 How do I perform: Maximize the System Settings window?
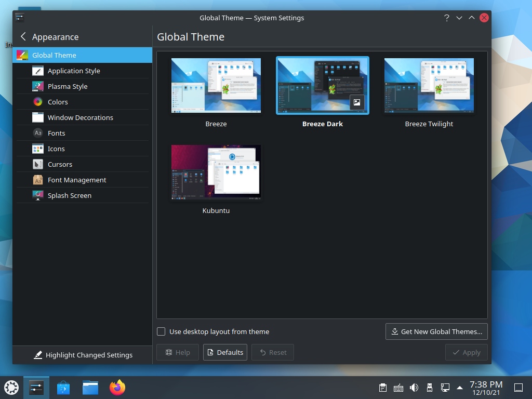pyautogui.click(x=472, y=18)
